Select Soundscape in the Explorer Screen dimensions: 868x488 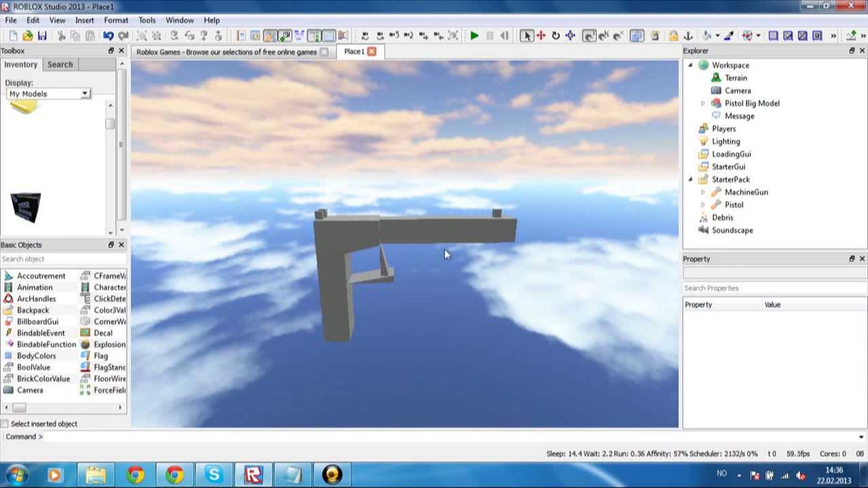(732, 230)
